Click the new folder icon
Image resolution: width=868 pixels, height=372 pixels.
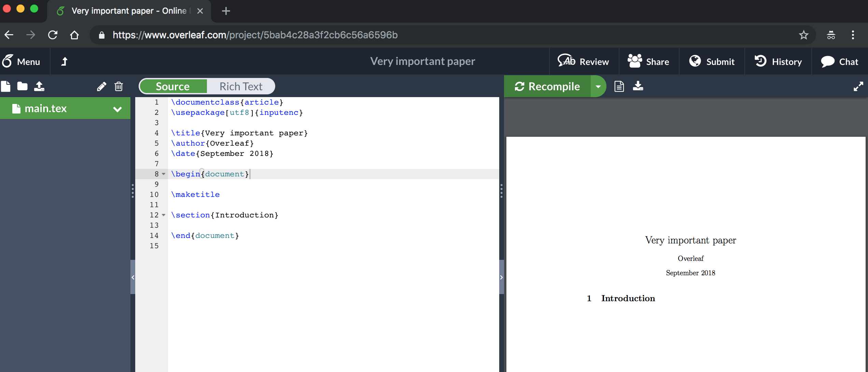[23, 86]
